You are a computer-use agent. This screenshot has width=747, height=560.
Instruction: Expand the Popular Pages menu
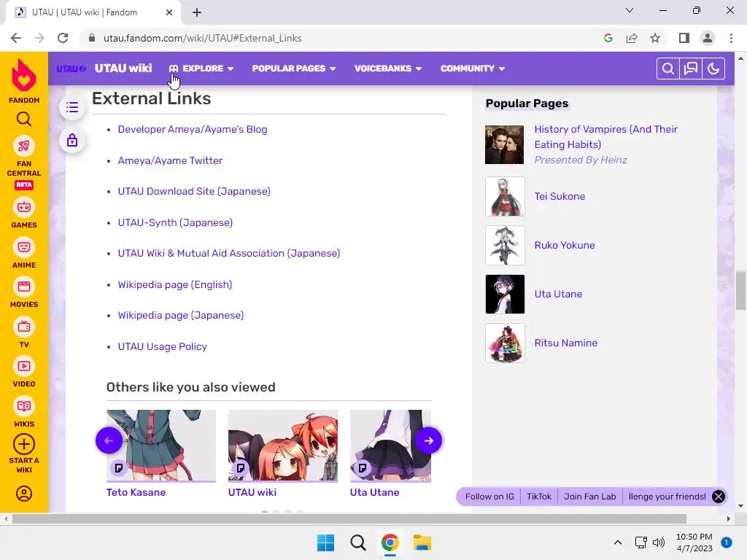(294, 69)
